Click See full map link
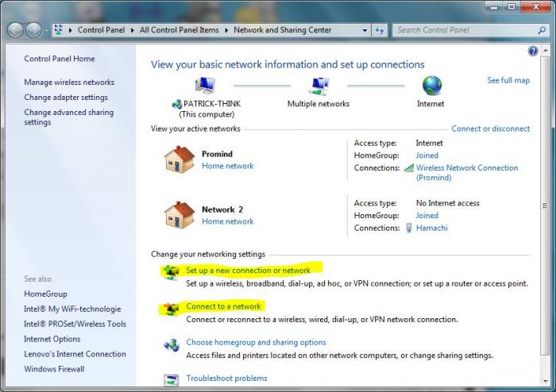The height and width of the screenshot is (392, 556). [508, 80]
